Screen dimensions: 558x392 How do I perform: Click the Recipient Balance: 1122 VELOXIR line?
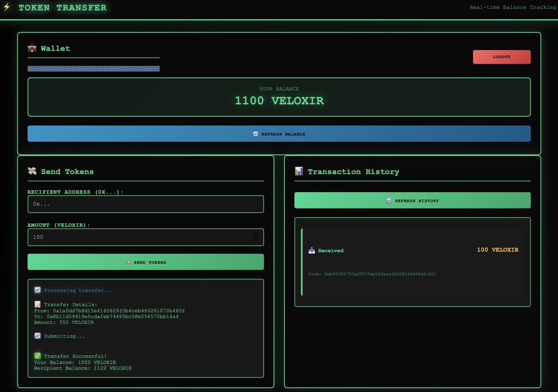[83, 368]
